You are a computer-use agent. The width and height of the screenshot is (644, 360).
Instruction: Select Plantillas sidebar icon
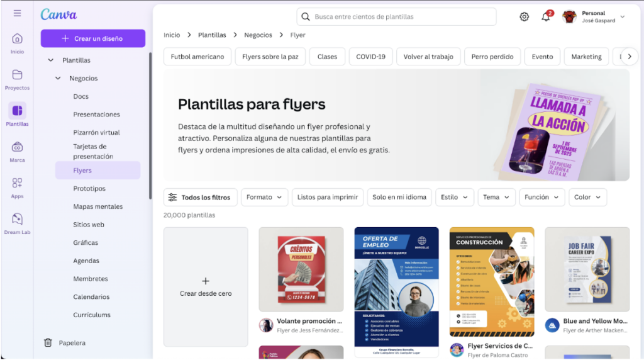click(x=17, y=111)
